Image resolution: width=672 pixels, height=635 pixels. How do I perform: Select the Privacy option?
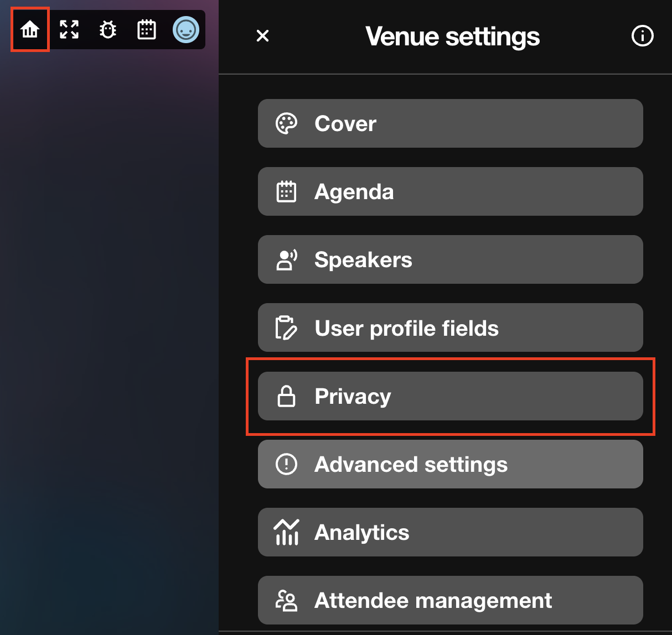pyautogui.click(x=450, y=396)
